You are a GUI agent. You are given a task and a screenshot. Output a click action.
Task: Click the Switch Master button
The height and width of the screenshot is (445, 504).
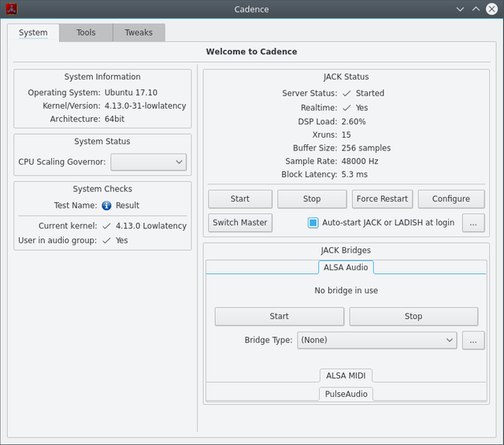coord(240,223)
